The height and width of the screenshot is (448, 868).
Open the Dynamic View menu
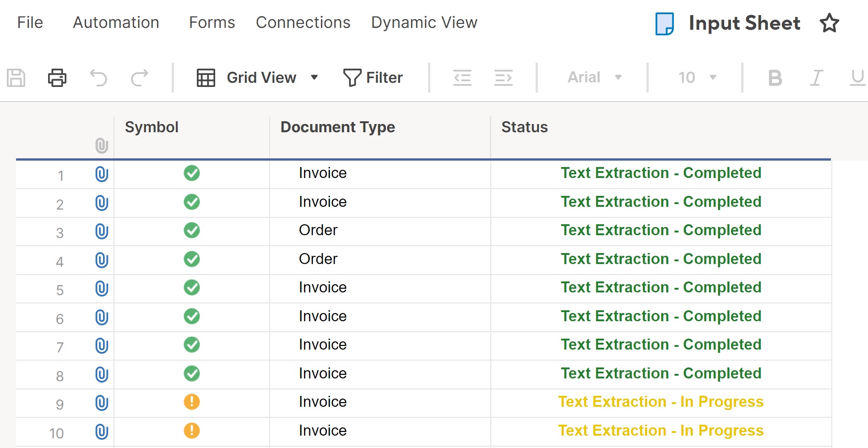click(x=424, y=22)
